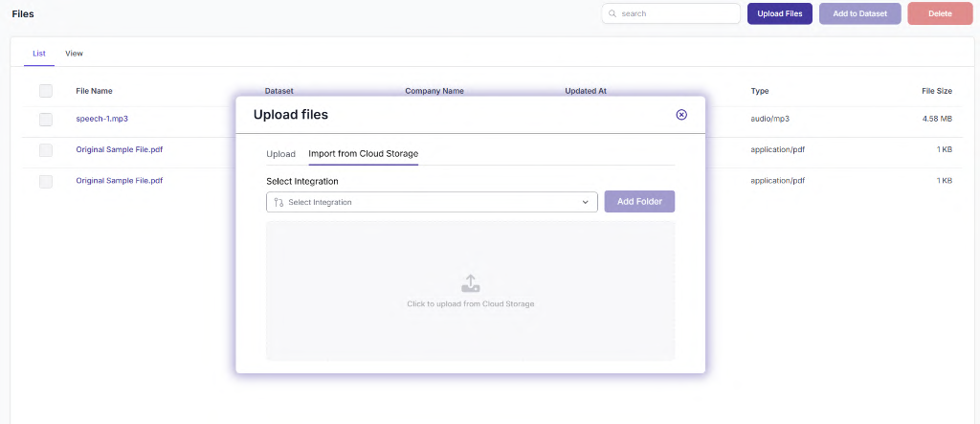This screenshot has height=424, width=980.
Task: Click the cloud storage upload drop area
Action: pos(471,291)
